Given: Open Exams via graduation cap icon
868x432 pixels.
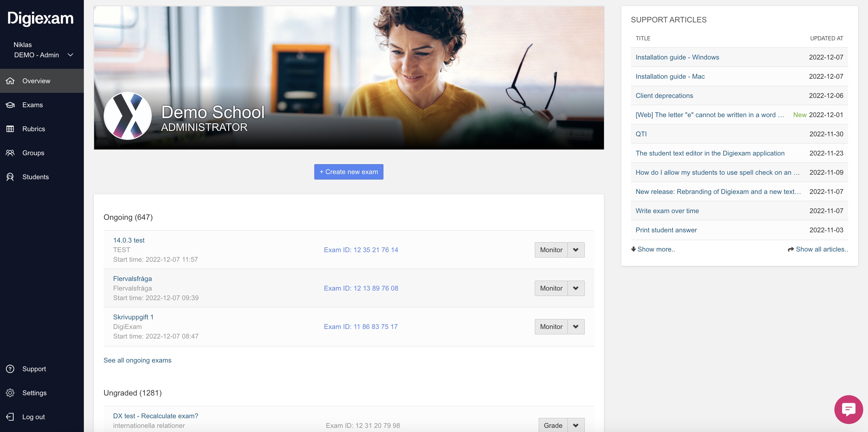Looking at the screenshot, I should tap(10, 105).
